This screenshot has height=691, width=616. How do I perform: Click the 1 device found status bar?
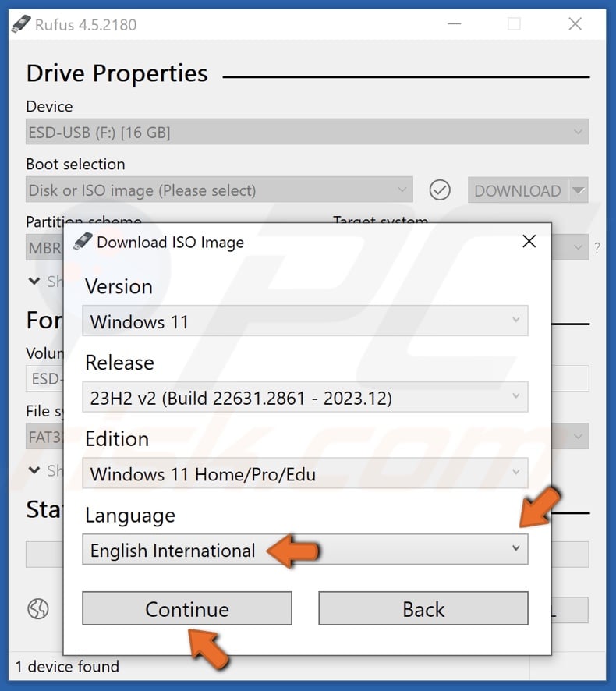[66, 667]
